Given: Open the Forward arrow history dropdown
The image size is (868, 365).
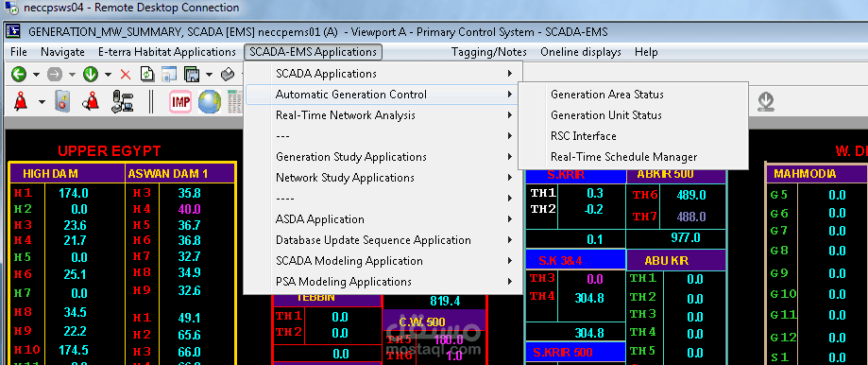Looking at the screenshot, I should point(72,74).
